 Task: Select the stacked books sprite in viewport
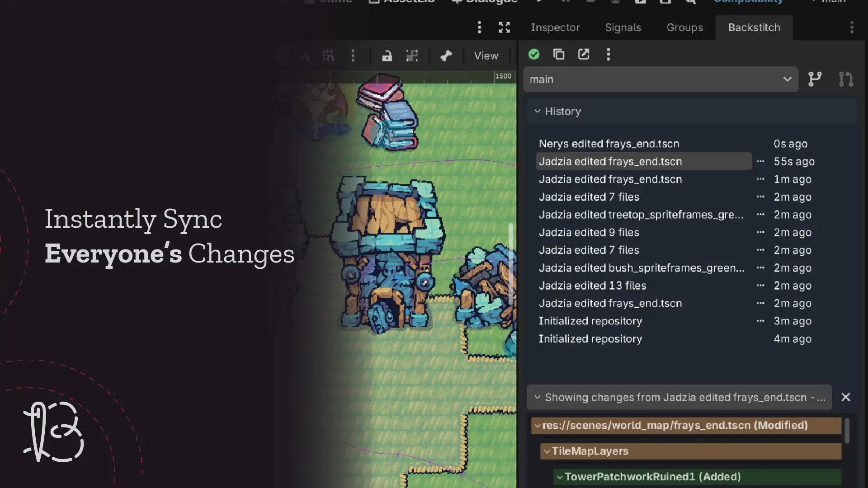tap(388, 113)
